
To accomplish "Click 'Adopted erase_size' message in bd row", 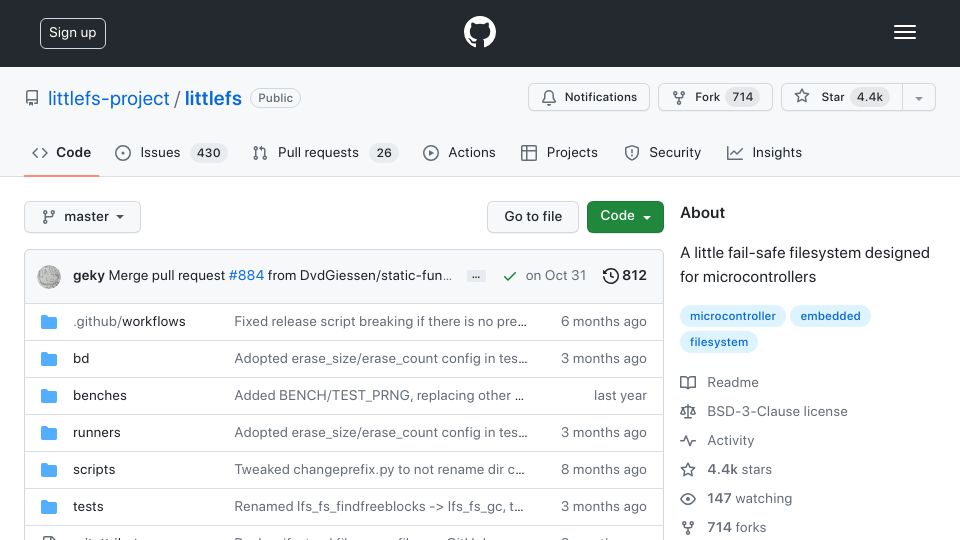I will (380, 358).
